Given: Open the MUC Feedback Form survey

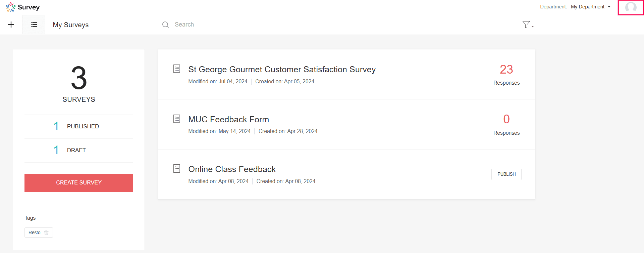Looking at the screenshot, I should [x=228, y=119].
